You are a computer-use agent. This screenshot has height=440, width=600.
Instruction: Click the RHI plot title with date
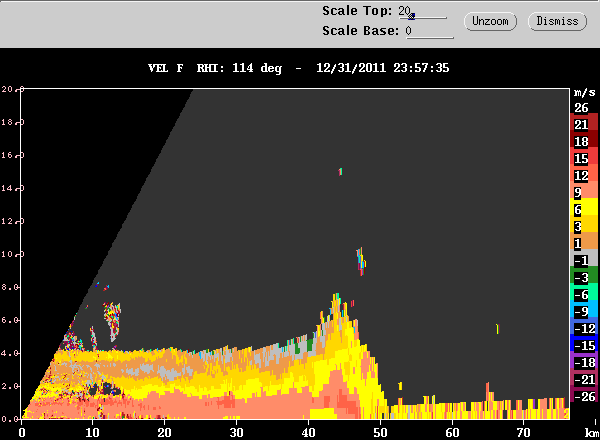298,68
